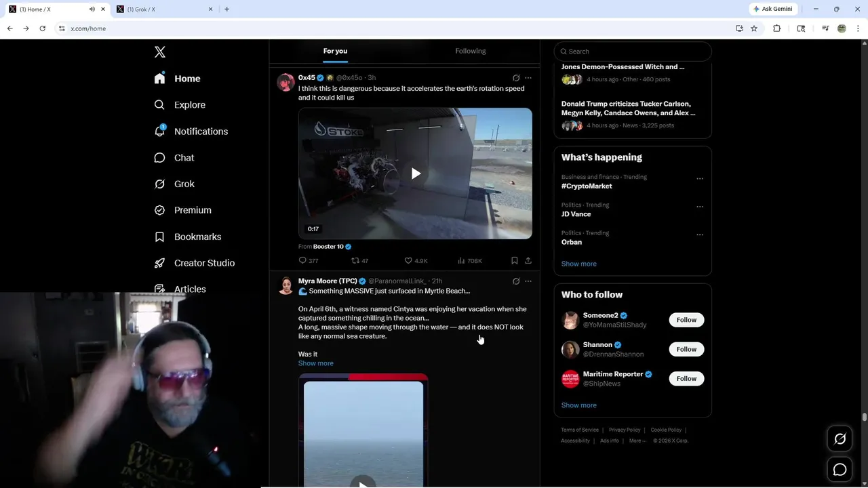Expand Myra Moore post with Show more

[316, 363]
